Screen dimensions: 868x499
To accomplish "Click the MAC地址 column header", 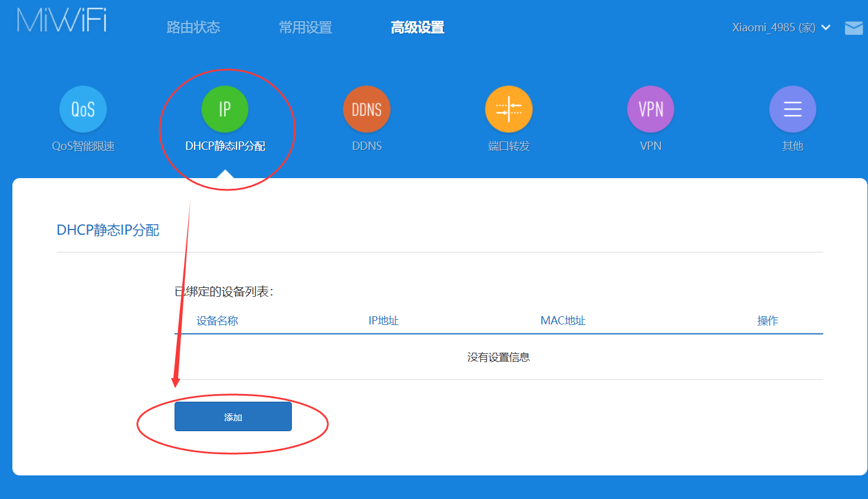I will pos(562,320).
